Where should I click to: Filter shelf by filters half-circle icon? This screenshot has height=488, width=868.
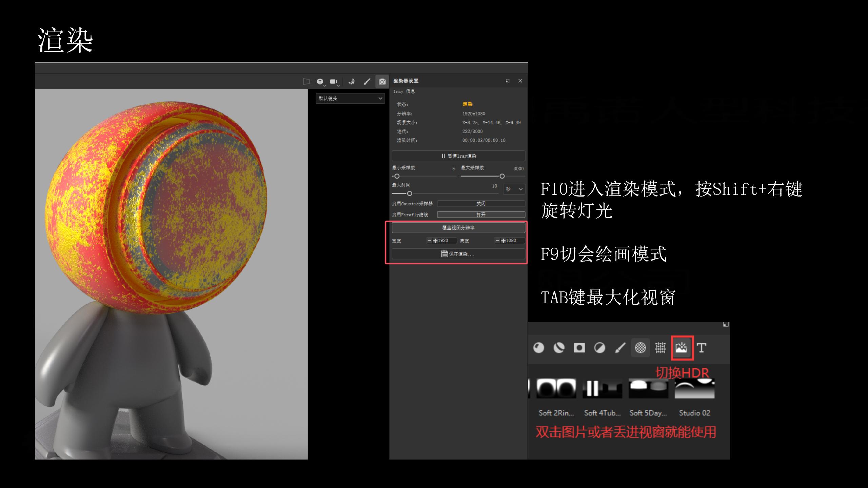point(600,348)
